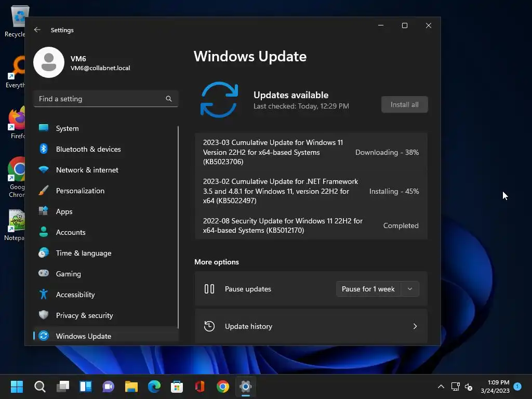Viewport: 532px width, 399px height.
Task: Open Google Chrome desktop shortcut
Action: point(16,177)
